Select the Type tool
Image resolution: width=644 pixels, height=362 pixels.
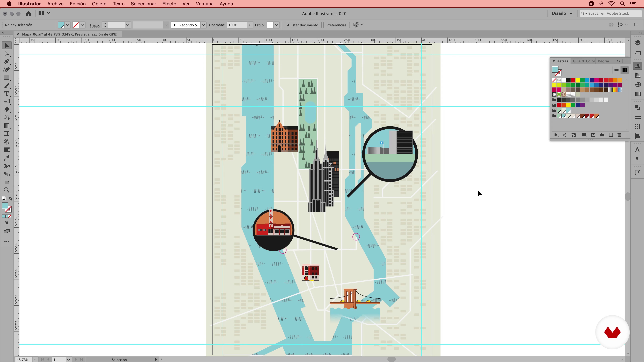pos(7,94)
